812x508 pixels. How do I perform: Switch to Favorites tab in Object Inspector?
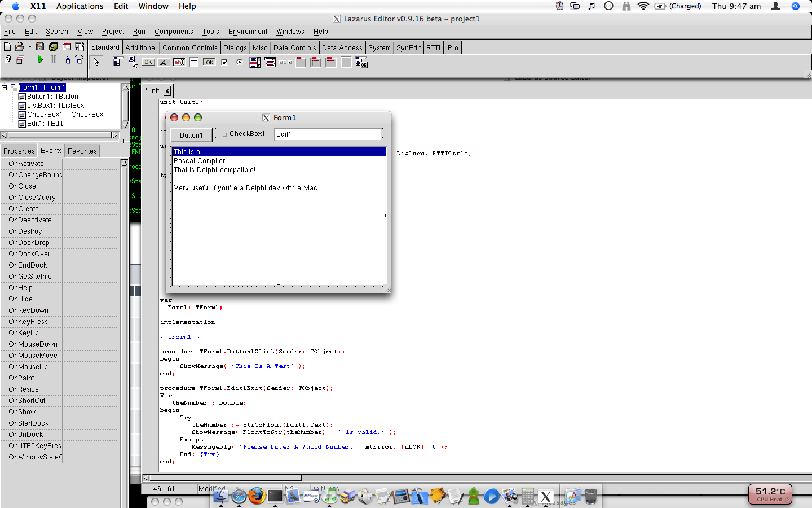click(x=82, y=151)
